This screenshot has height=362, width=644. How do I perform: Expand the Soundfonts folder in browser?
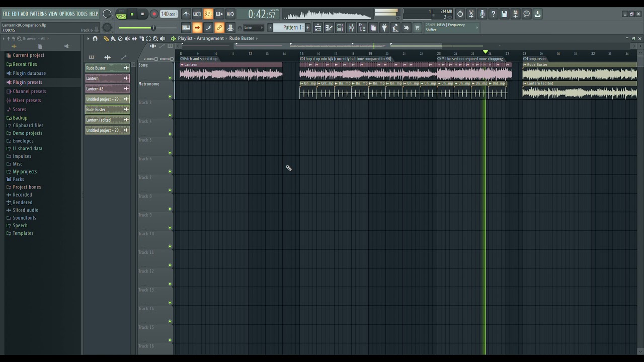(x=24, y=218)
